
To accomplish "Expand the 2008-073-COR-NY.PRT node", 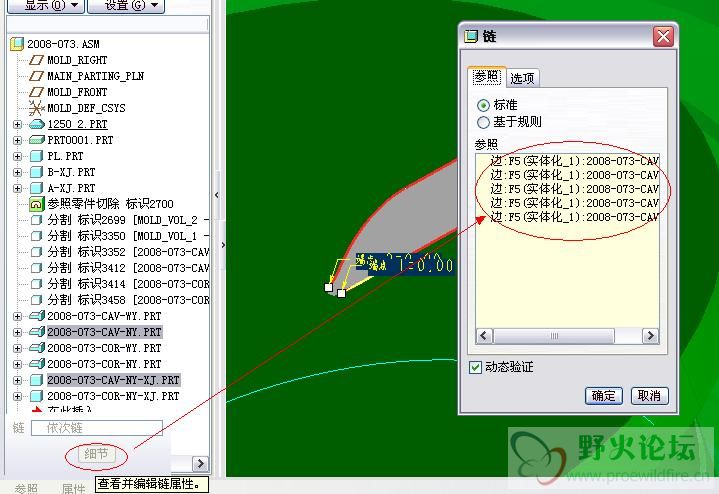I will (x=17, y=365).
